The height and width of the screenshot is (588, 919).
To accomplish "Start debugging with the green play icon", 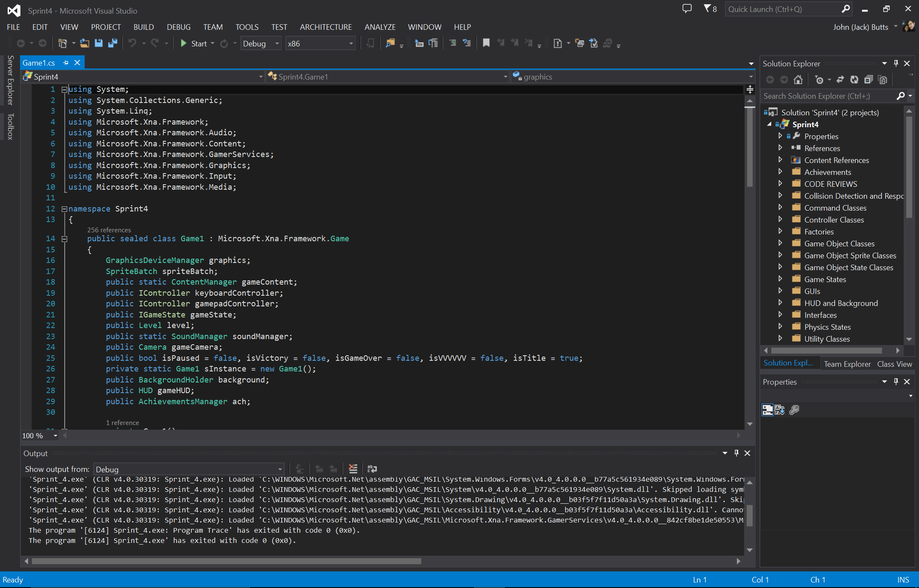I will tap(183, 43).
